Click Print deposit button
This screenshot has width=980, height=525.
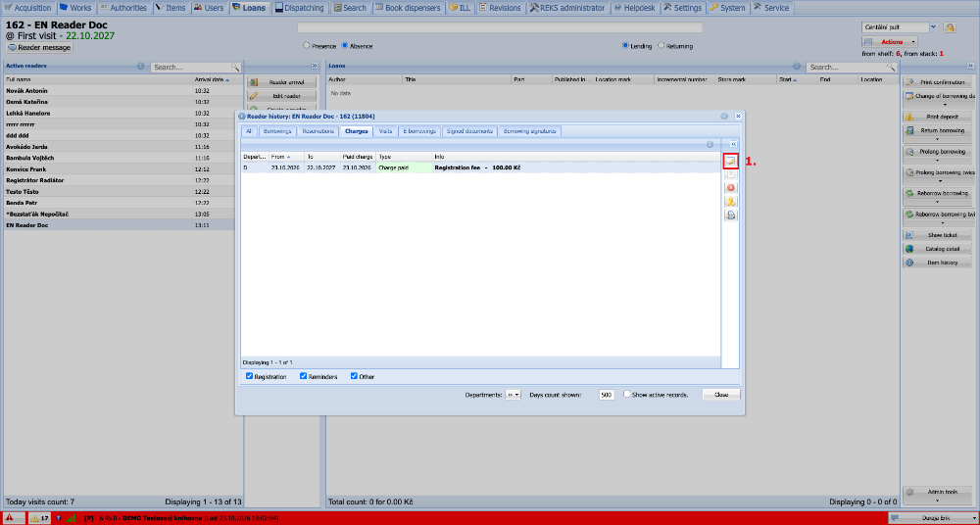[x=938, y=117]
